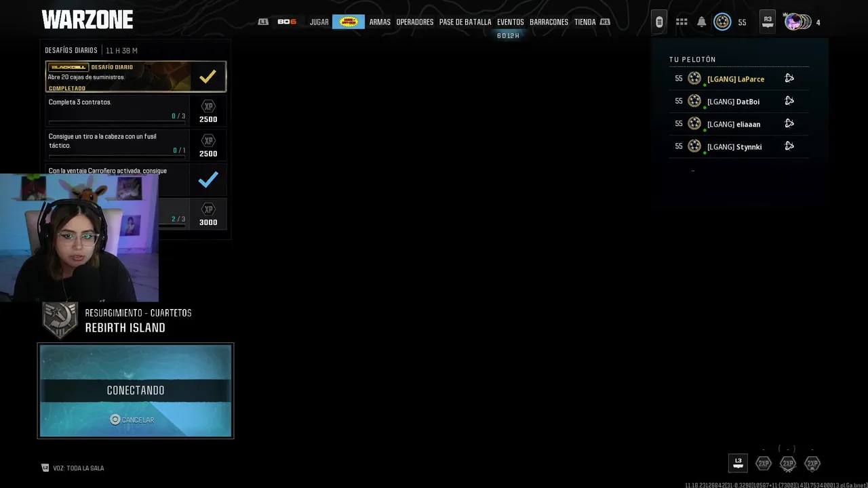868x488 pixels.
Task: Click the platform icon next to eliaaan
Action: pyautogui.click(x=789, y=123)
